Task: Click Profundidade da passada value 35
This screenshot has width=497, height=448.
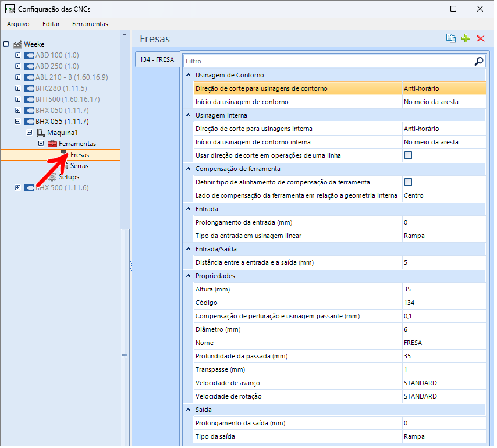Action: pyautogui.click(x=443, y=356)
